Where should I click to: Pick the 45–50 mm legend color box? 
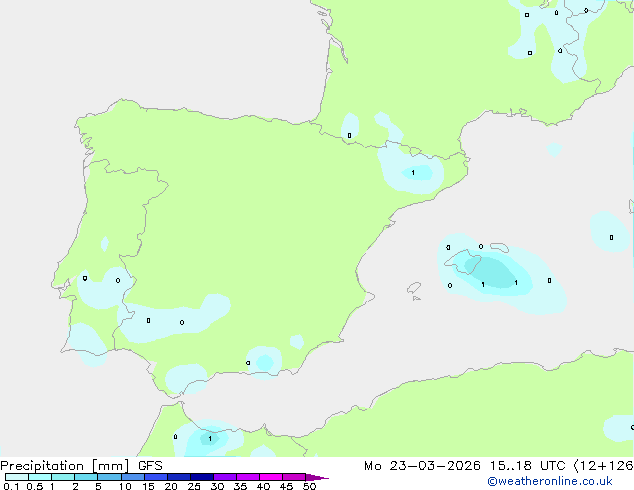[x=294, y=477]
